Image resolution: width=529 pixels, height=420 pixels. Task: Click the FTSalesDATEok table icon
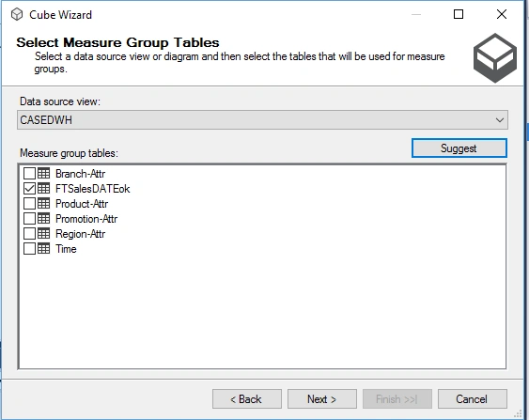click(x=43, y=188)
